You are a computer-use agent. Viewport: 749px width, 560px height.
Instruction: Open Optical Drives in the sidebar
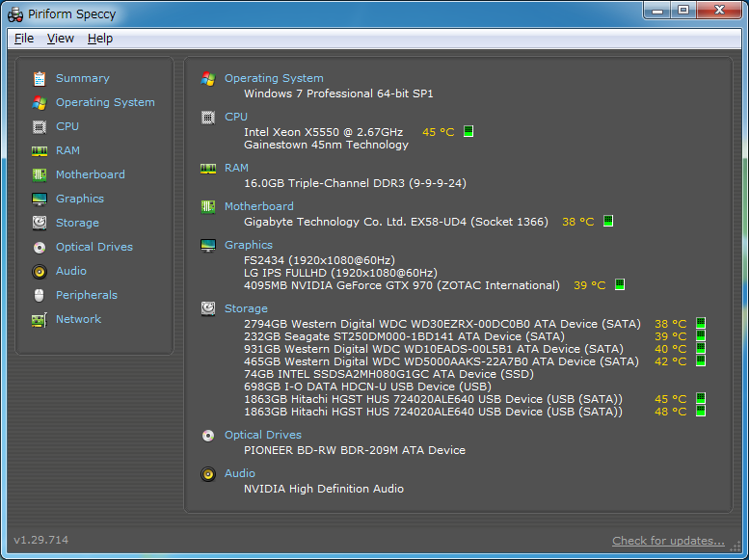pos(94,247)
